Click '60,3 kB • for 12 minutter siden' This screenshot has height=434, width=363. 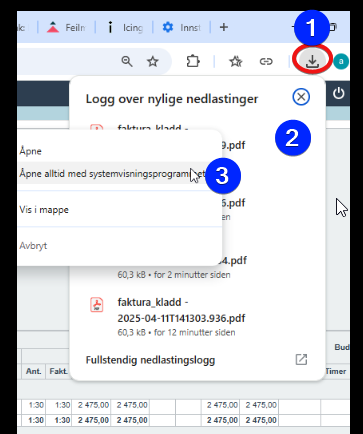pos(176,332)
